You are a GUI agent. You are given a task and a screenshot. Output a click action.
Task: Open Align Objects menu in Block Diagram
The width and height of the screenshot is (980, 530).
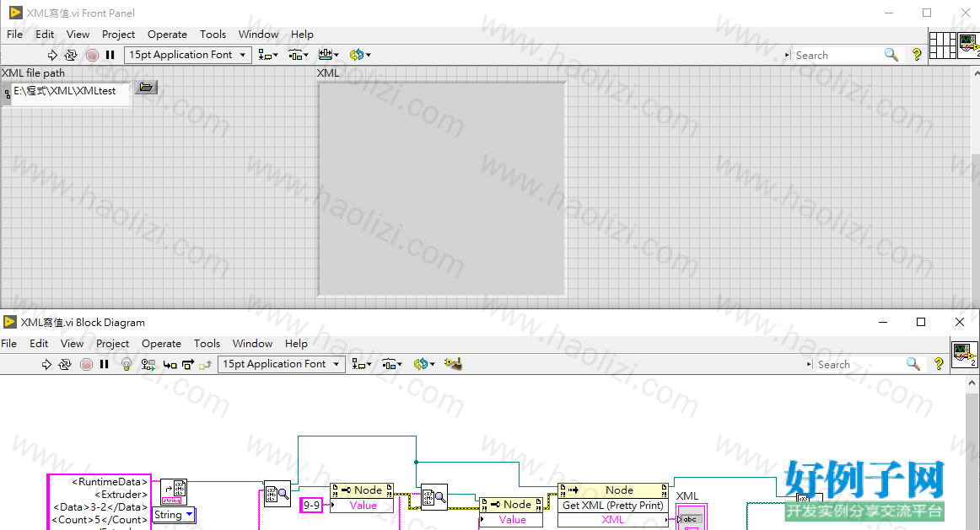pos(361,364)
